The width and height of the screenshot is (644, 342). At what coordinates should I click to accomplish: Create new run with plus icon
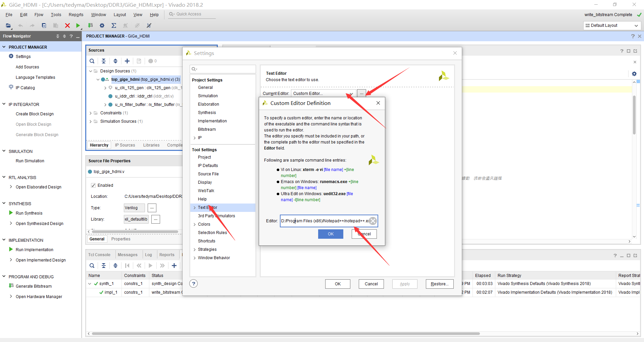(174, 266)
